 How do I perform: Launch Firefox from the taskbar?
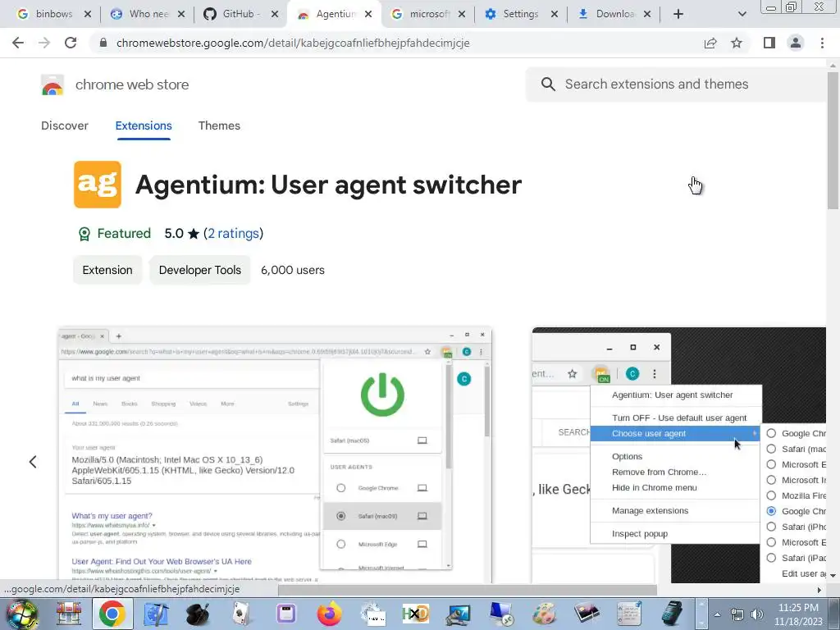pyautogui.click(x=330, y=614)
